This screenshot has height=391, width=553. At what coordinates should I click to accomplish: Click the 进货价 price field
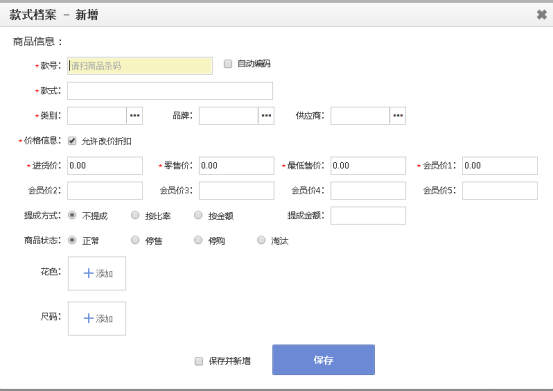tap(105, 166)
